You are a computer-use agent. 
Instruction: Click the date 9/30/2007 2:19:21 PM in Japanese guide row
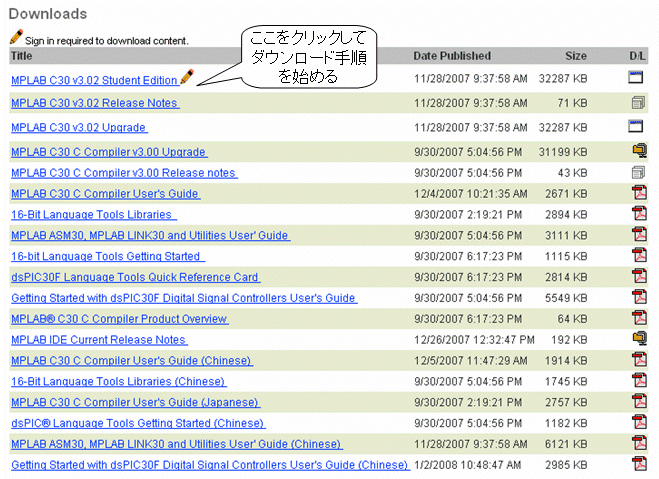(x=468, y=402)
